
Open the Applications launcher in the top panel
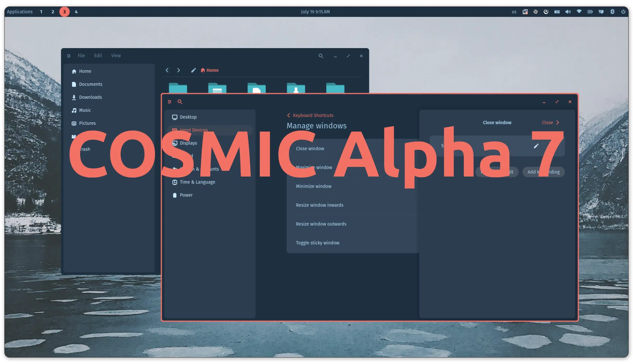click(x=20, y=12)
